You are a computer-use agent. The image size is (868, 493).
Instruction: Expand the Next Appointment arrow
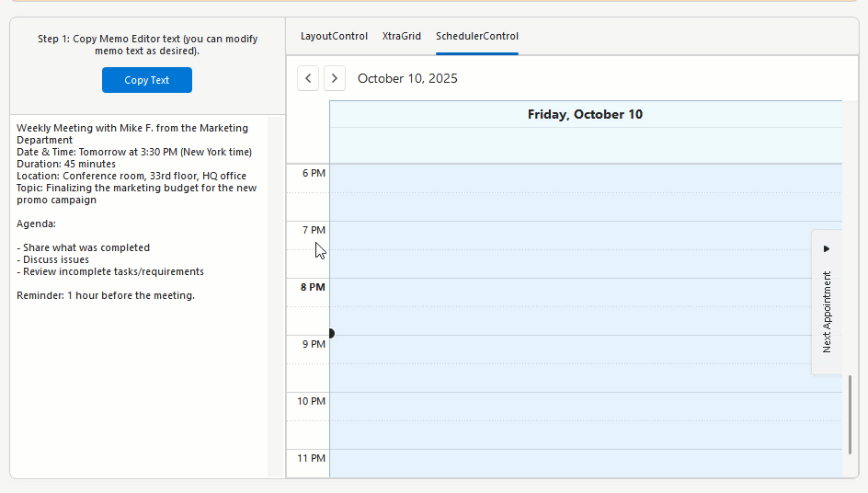point(827,248)
